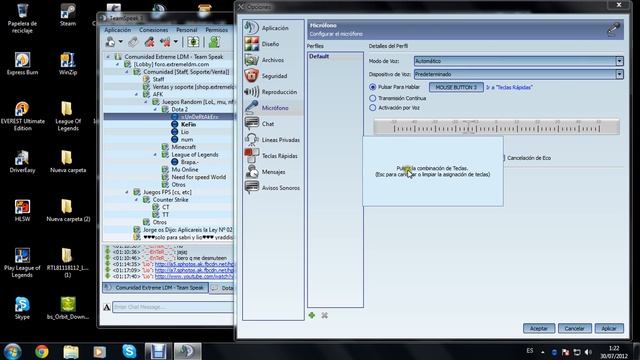The image size is (640, 360).
Task: Delete profile with the gray X icon
Action: point(324,315)
